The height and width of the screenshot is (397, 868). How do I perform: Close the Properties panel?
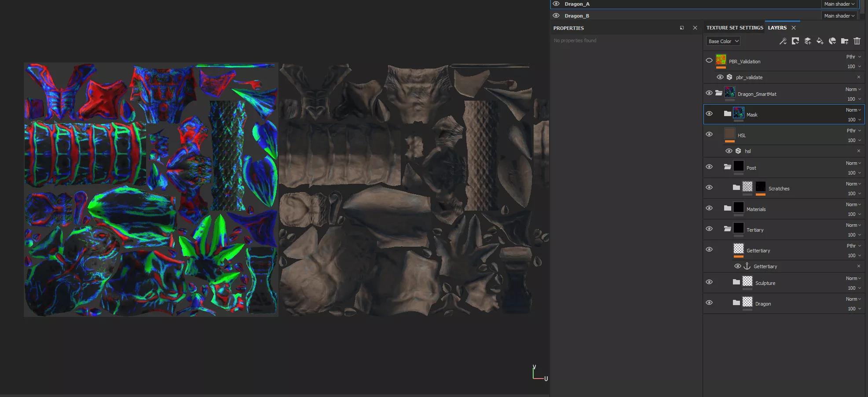pos(695,28)
